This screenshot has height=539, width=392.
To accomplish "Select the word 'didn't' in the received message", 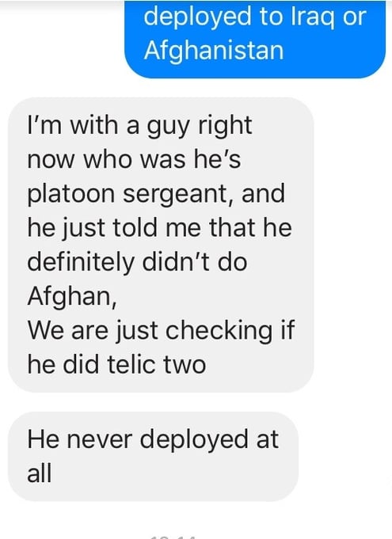I will pyautogui.click(x=177, y=262).
